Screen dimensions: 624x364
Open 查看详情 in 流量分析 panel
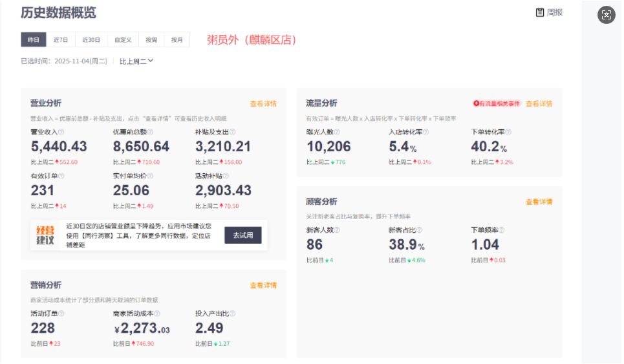pos(539,104)
